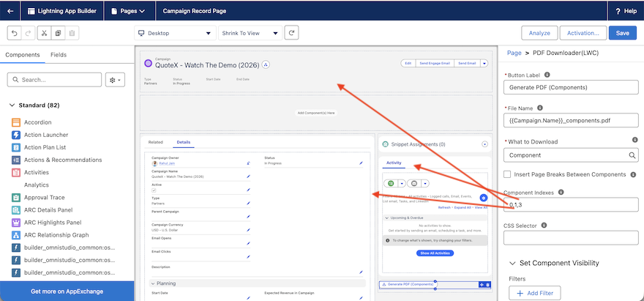
Task: Click the blue activity filter gear icon
Action: pos(484,198)
